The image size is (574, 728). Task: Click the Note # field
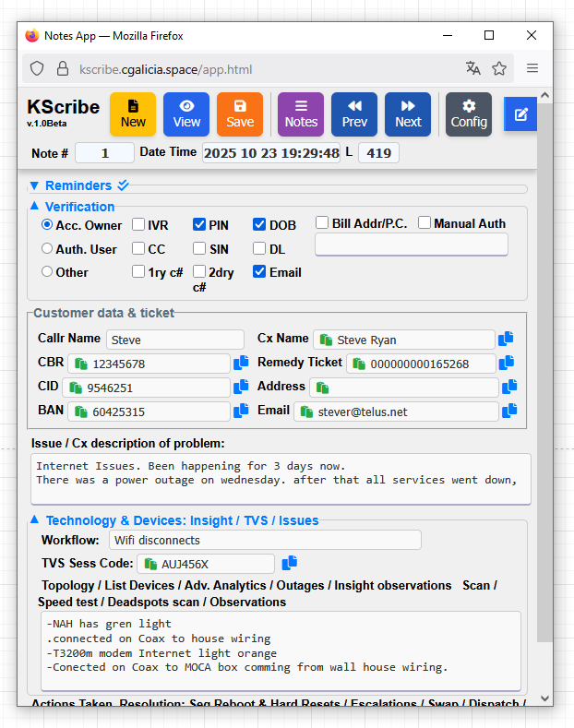[x=105, y=153]
